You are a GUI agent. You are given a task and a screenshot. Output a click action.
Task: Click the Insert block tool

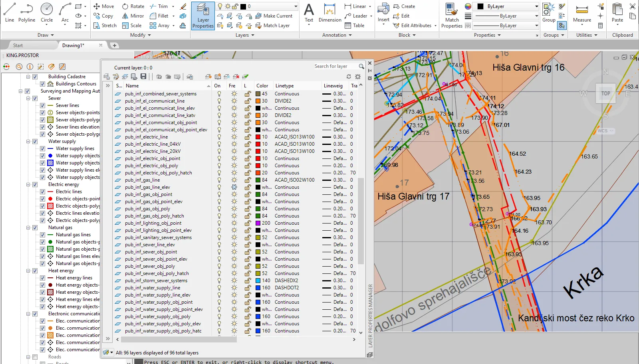[x=383, y=13]
